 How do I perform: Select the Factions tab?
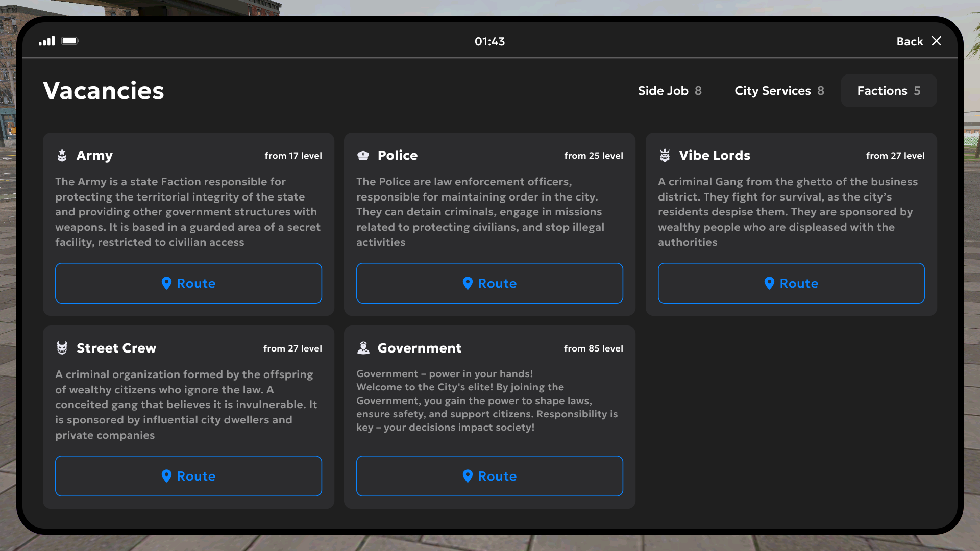(x=888, y=91)
